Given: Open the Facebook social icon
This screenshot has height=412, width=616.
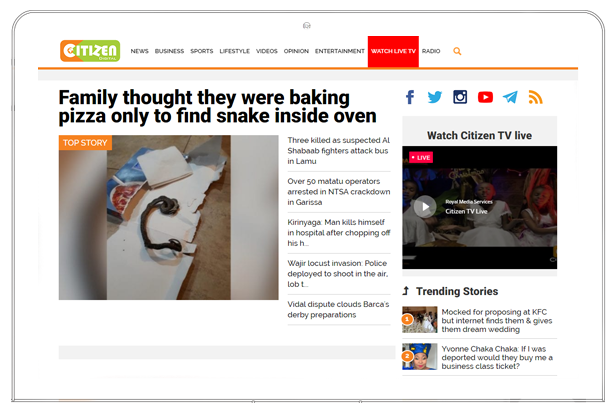Looking at the screenshot, I should (410, 97).
